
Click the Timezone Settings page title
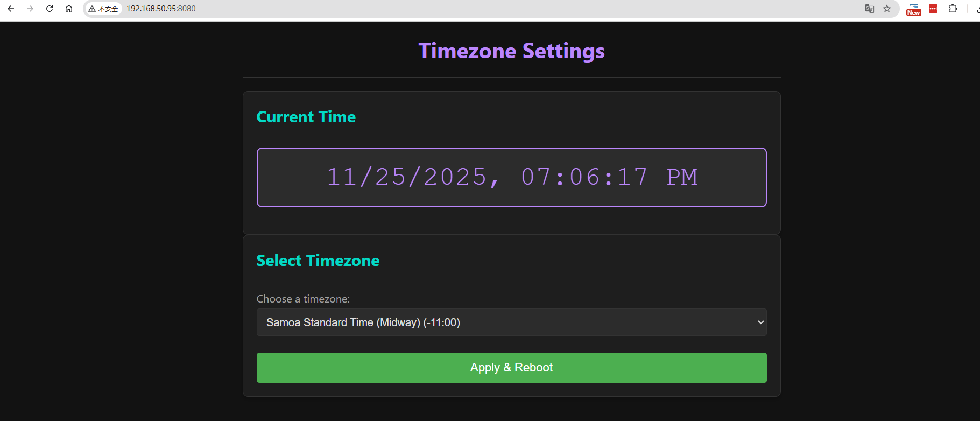click(511, 51)
